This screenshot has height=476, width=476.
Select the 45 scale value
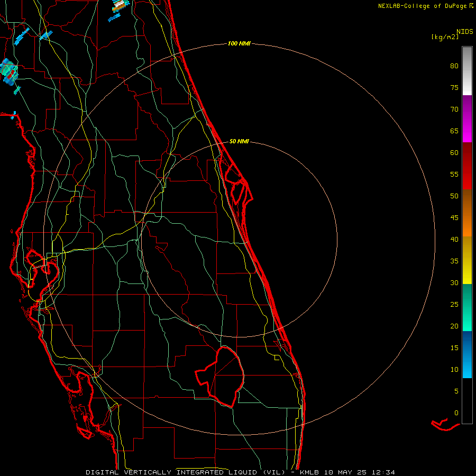click(454, 218)
